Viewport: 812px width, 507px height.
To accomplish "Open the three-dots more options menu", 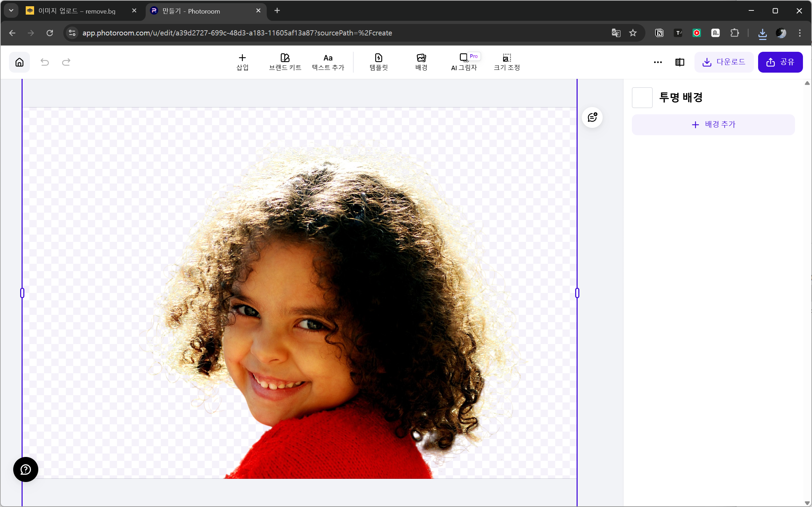I will 658,62.
